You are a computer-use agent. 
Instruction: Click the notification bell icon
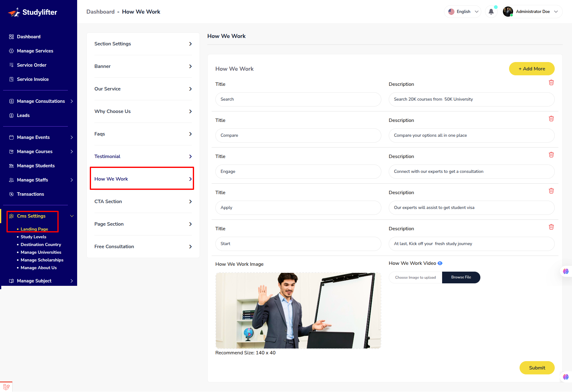[491, 12]
